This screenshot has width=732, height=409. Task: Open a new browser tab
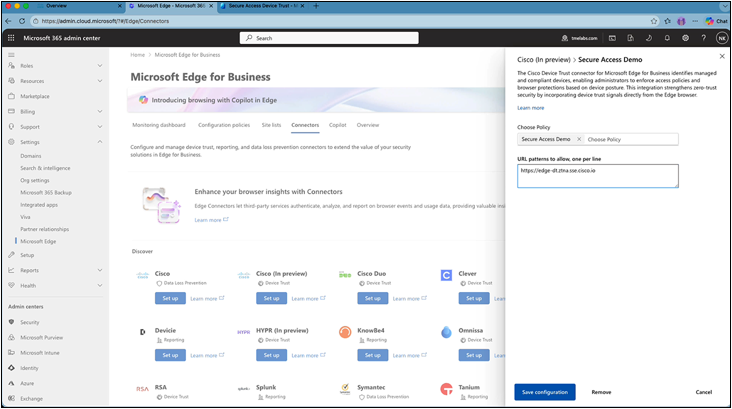click(316, 6)
